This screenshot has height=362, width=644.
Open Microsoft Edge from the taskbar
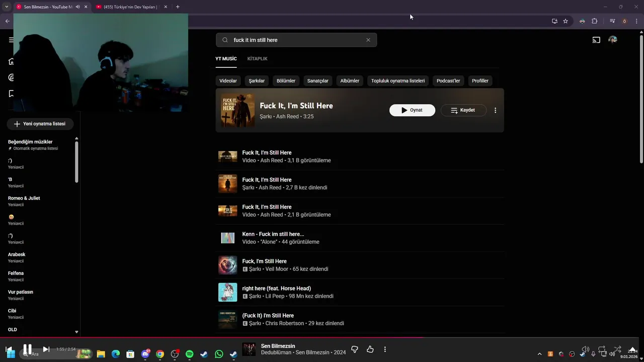(x=116, y=354)
